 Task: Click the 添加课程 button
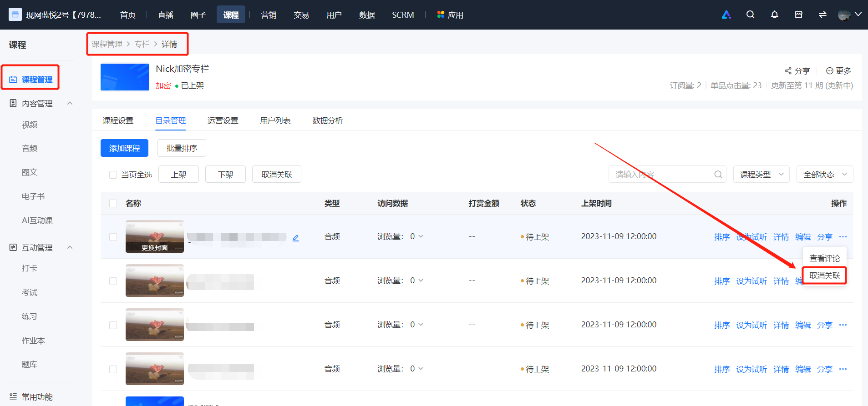point(124,148)
